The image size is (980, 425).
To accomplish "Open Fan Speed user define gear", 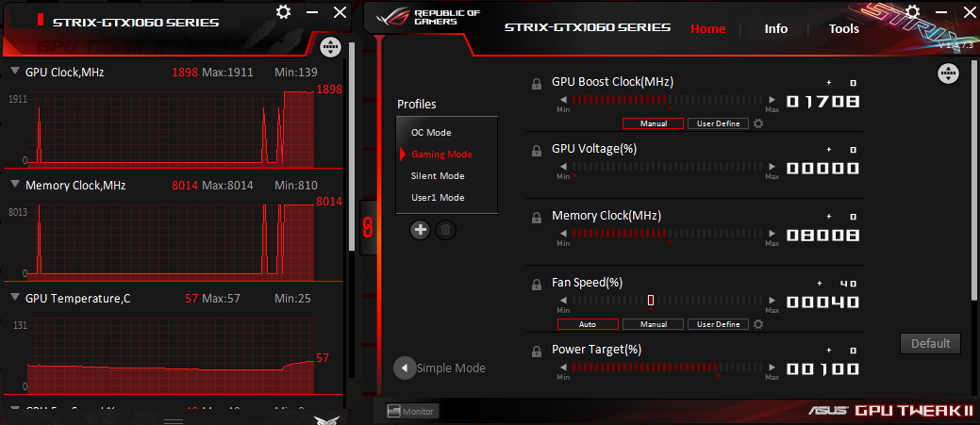I will click(758, 324).
